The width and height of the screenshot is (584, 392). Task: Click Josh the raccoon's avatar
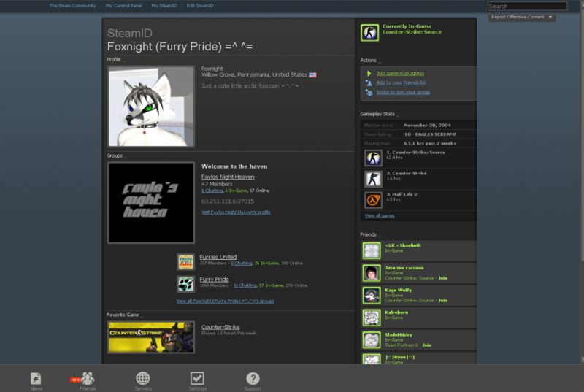click(x=372, y=273)
